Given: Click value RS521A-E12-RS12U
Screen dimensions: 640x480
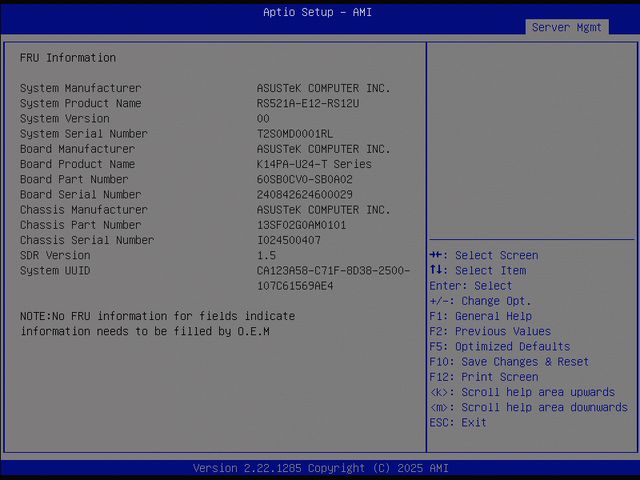Looking at the screenshot, I should (x=308, y=103).
